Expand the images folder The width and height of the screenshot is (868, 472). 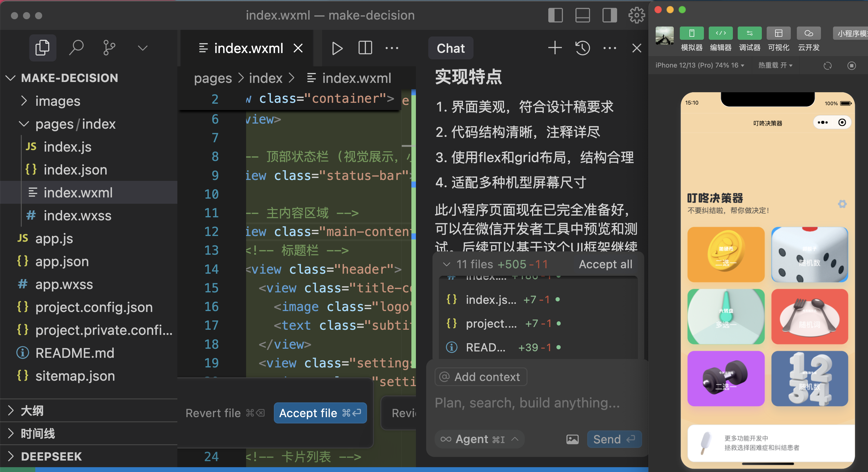[x=58, y=101]
